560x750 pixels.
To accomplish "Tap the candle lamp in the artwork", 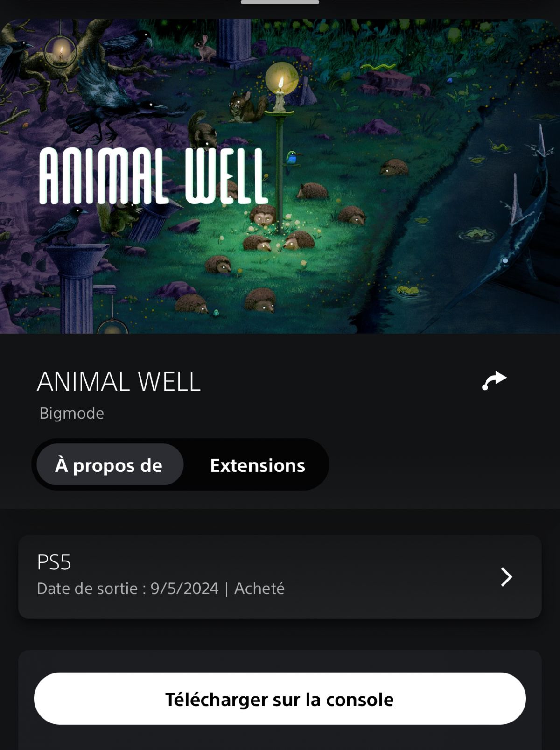I will [x=281, y=86].
